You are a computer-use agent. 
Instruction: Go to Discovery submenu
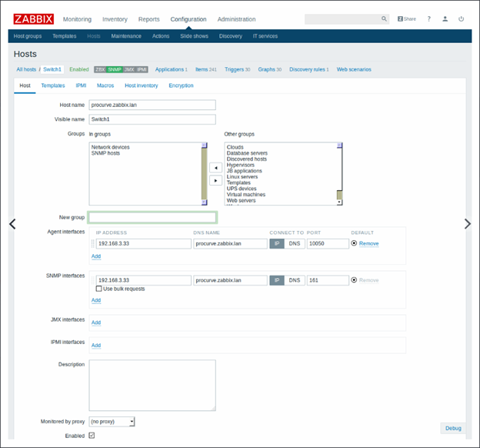[x=231, y=36]
